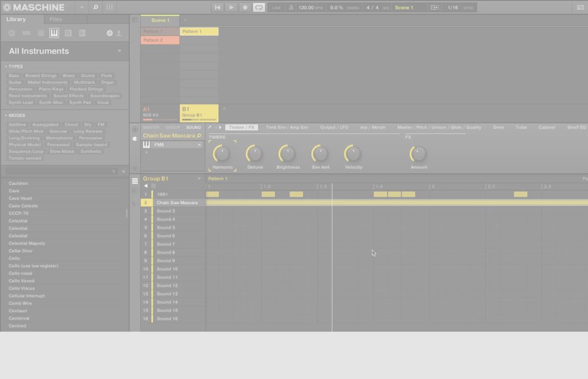Select the Arpeggiated mode tag

pyautogui.click(x=45, y=124)
